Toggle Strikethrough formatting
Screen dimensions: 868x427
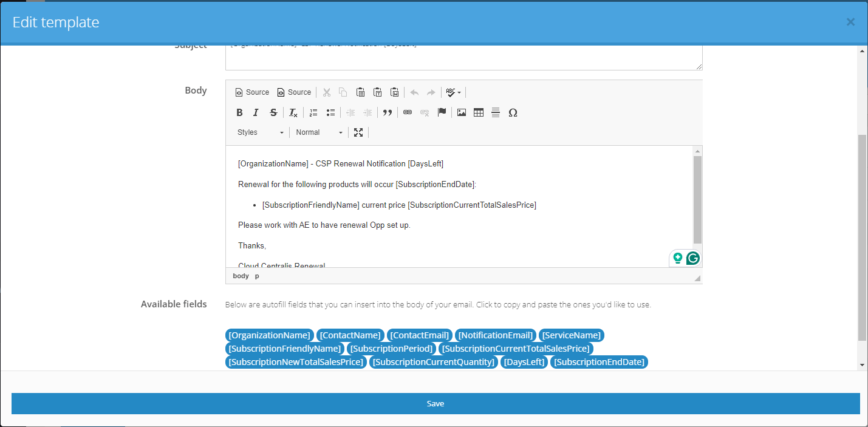pyautogui.click(x=273, y=112)
